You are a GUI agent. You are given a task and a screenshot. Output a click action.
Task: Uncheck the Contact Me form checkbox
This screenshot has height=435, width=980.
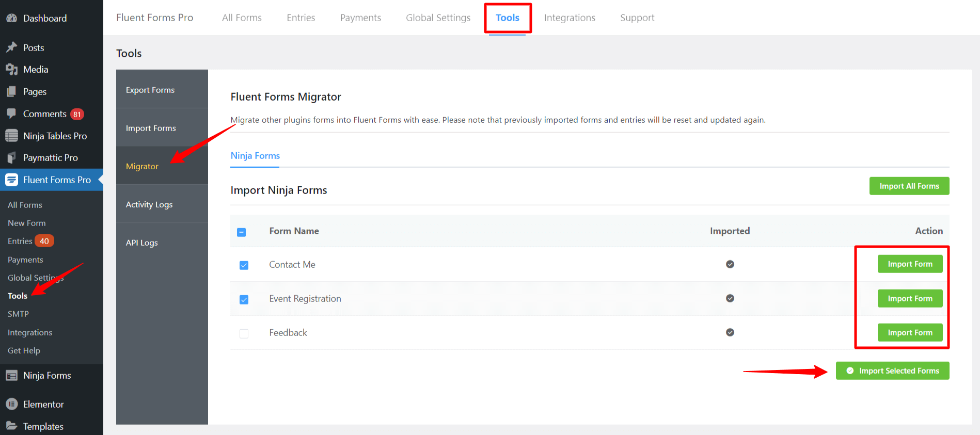[244, 265]
